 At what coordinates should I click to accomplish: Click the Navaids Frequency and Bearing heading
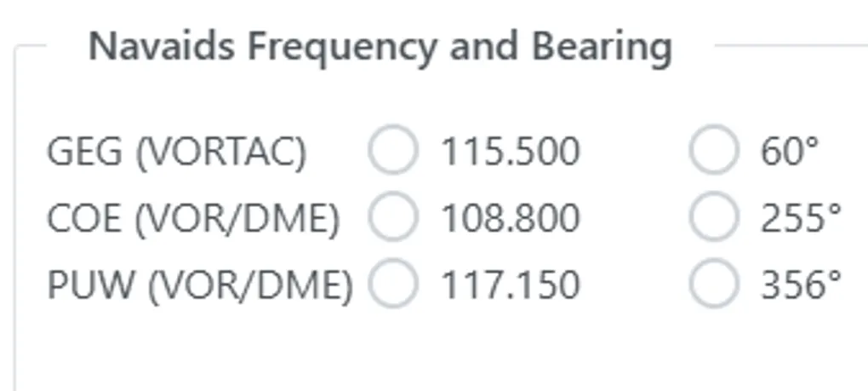tap(380, 47)
